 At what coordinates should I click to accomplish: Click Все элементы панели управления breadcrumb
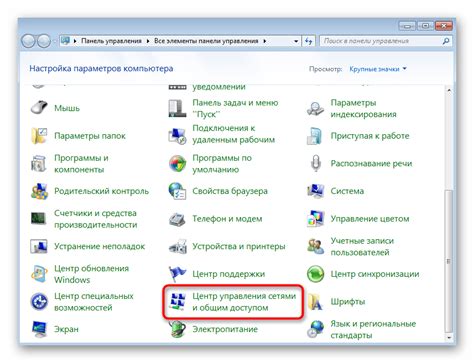coord(206,41)
